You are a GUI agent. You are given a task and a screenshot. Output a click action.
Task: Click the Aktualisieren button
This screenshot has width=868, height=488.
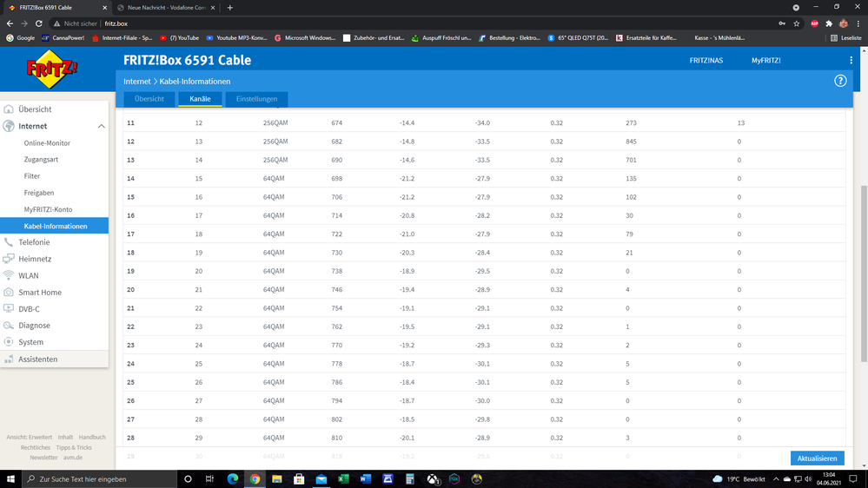tap(817, 458)
